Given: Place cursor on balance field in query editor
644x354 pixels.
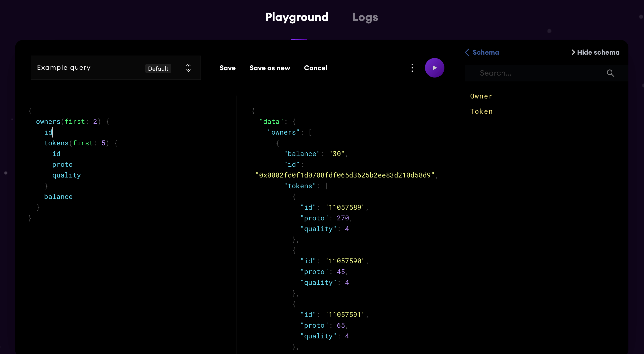Looking at the screenshot, I should pyautogui.click(x=58, y=197).
